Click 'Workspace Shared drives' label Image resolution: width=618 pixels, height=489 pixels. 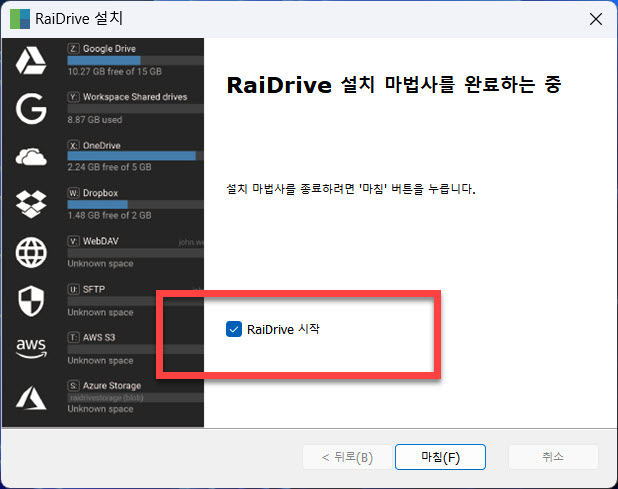pos(135,97)
